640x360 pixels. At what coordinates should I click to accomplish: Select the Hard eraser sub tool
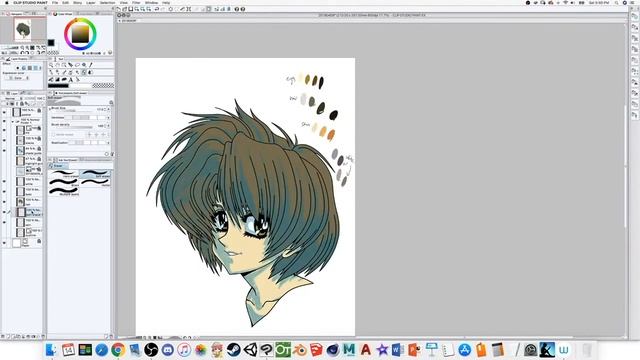pyautogui.click(x=63, y=173)
